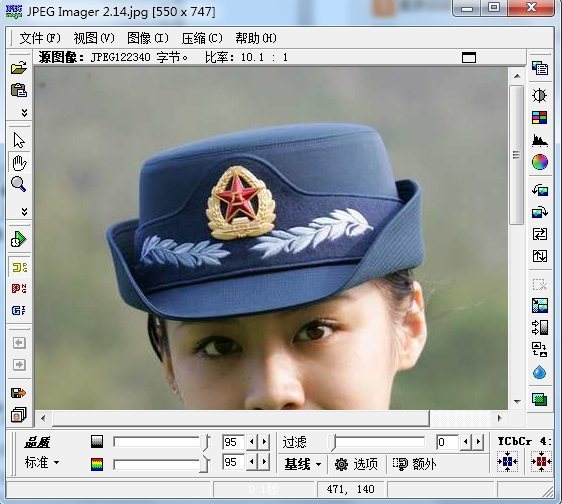
Task: Open the color grid palette icon
Action: (x=539, y=117)
